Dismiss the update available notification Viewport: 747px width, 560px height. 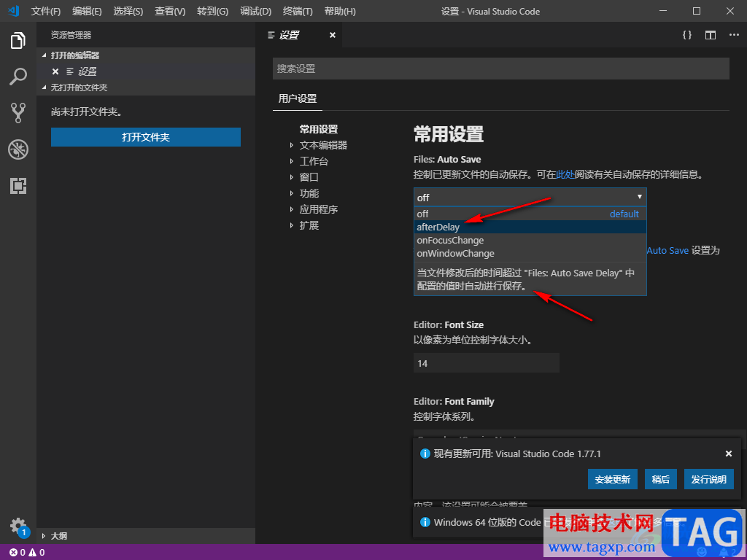coord(729,454)
